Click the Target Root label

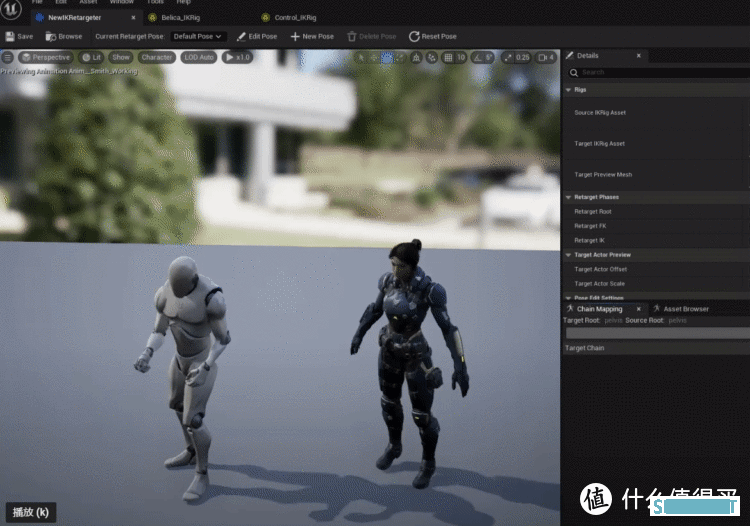coord(581,320)
